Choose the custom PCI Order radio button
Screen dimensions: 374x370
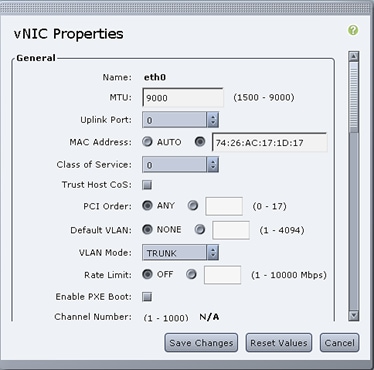coord(193,206)
